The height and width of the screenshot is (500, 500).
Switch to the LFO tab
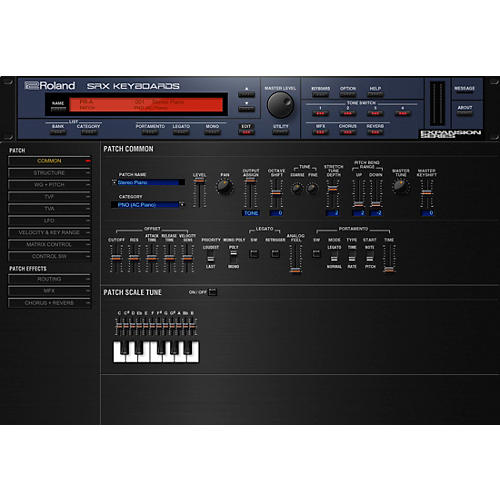click(49, 221)
